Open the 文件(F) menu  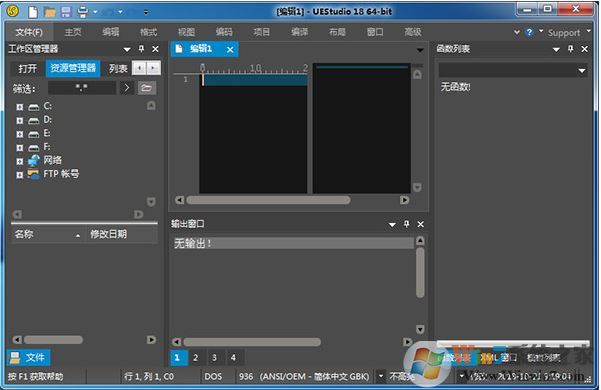[29, 32]
